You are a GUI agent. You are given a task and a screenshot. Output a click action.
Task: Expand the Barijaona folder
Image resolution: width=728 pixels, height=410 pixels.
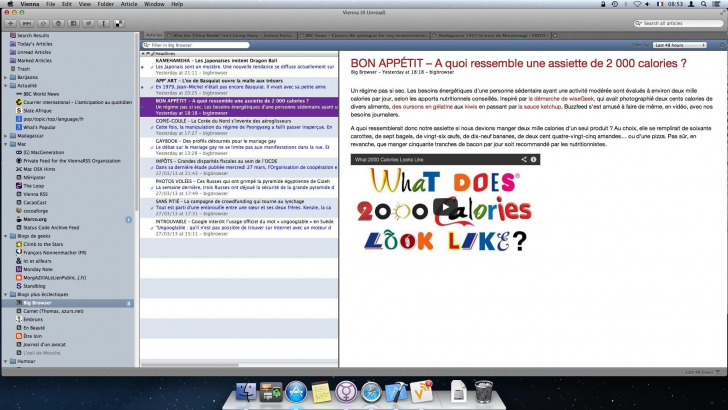(x=6, y=77)
